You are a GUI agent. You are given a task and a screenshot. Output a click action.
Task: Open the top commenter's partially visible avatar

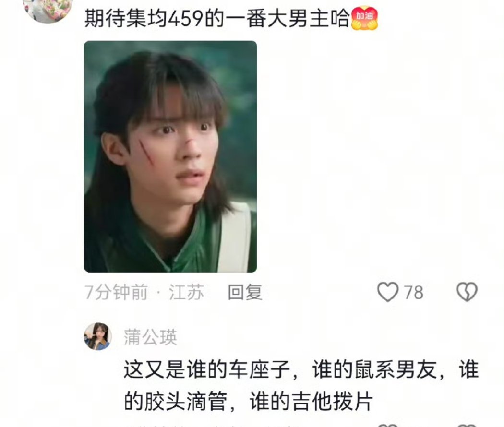point(48,11)
